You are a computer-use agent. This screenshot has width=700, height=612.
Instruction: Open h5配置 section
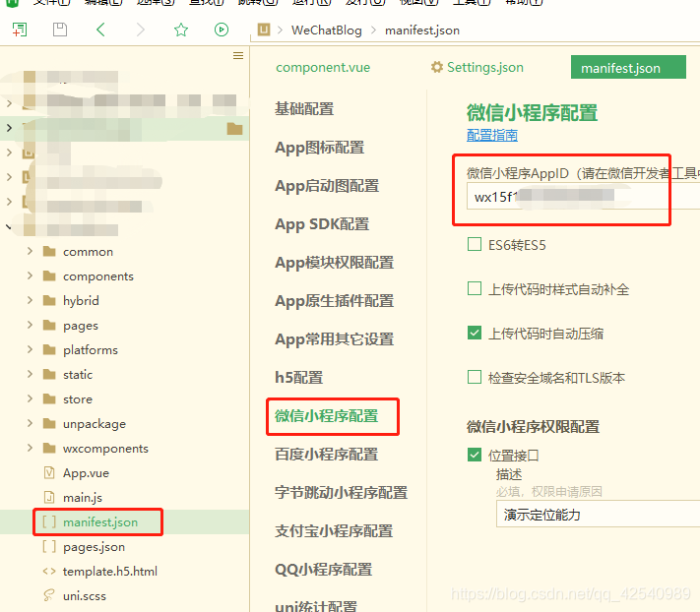[x=298, y=378]
